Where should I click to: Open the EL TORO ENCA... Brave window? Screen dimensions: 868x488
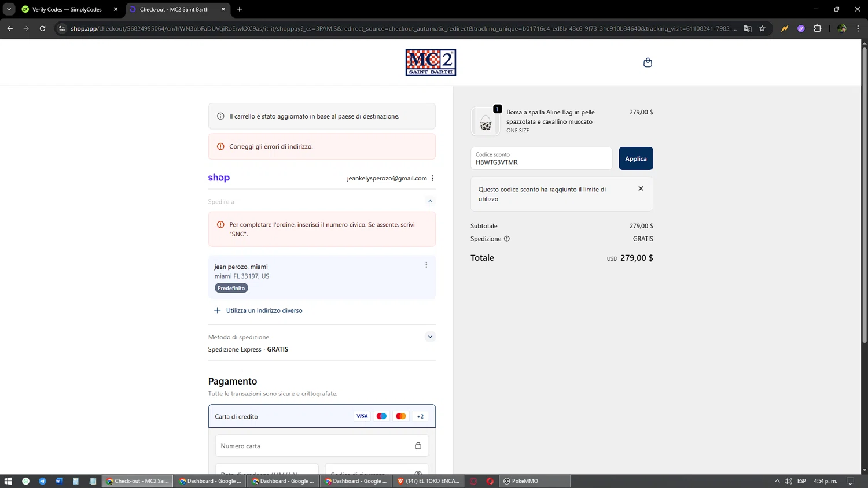[x=428, y=481]
